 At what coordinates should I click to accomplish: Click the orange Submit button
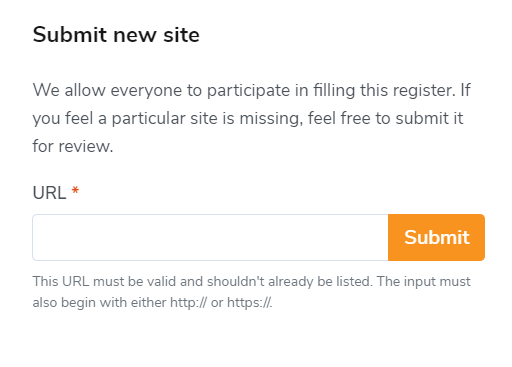pos(436,237)
